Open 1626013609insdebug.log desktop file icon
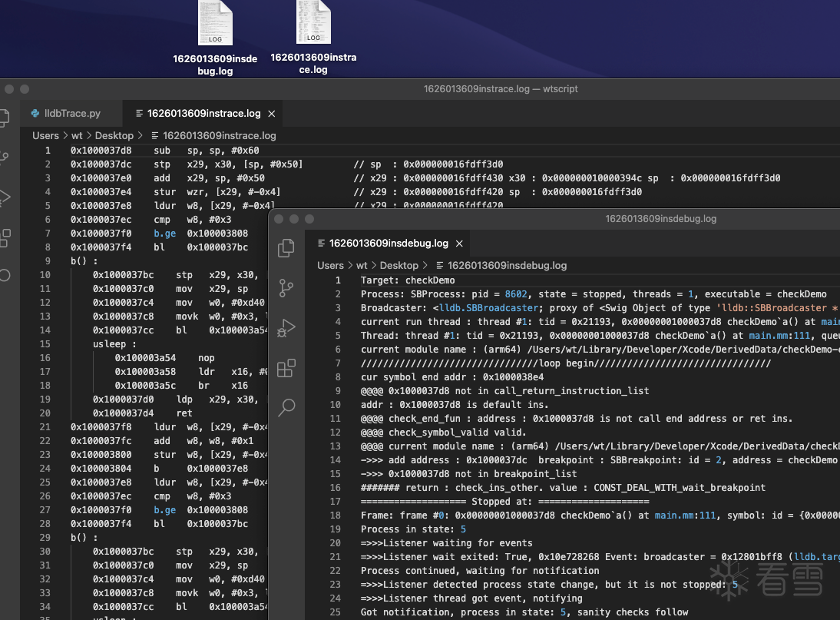The width and height of the screenshot is (840, 620). [215, 24]
